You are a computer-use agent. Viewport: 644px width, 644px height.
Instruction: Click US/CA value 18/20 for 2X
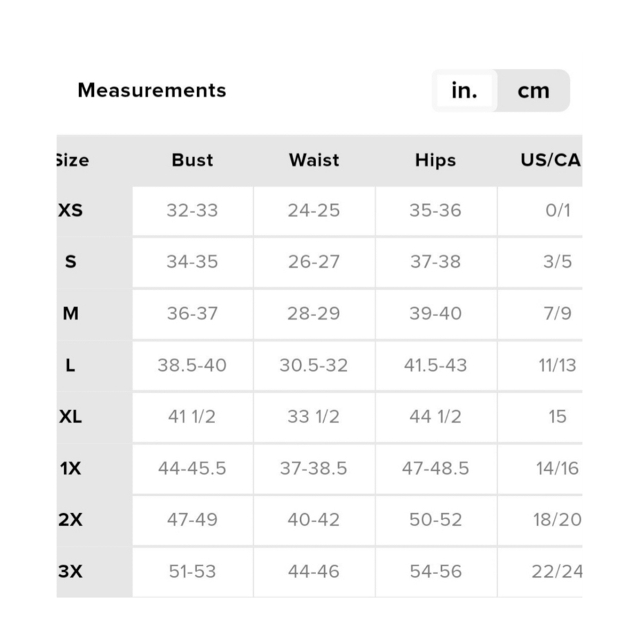557,520
